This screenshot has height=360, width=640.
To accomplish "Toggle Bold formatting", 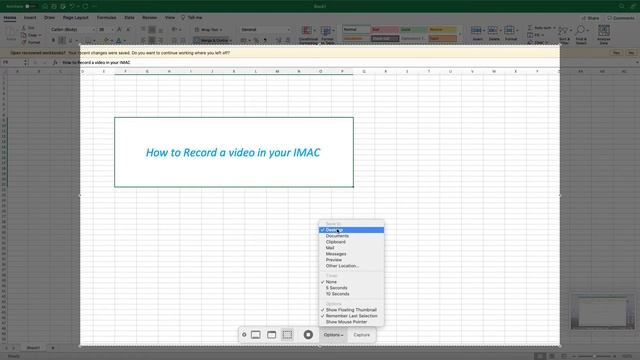I will click(53, 40).
